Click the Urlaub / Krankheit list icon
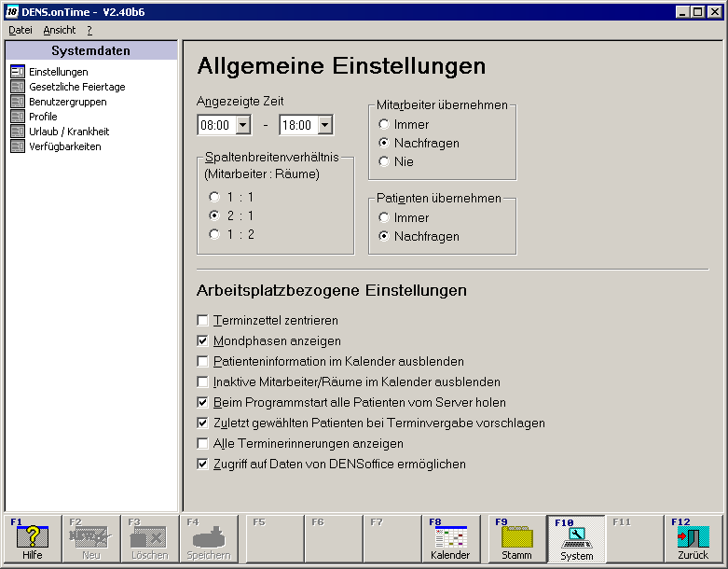 click(x=18, y=131)
